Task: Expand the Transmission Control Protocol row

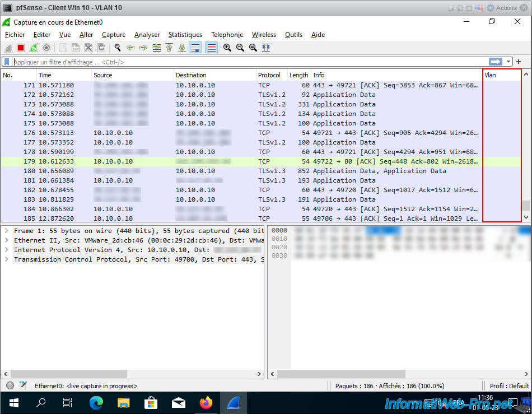Action: tap(7, 259)
